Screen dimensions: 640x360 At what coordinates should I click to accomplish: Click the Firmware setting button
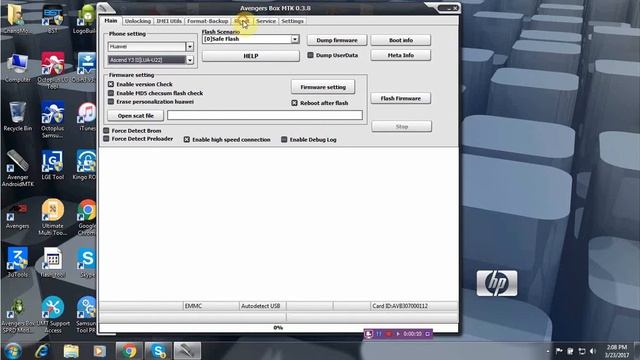[x=323, y=87]
